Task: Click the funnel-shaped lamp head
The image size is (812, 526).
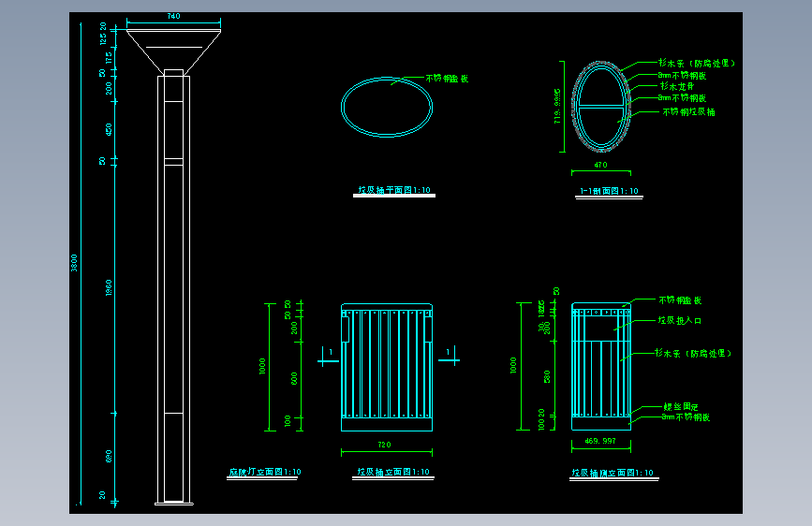Action: pos(173,51)
